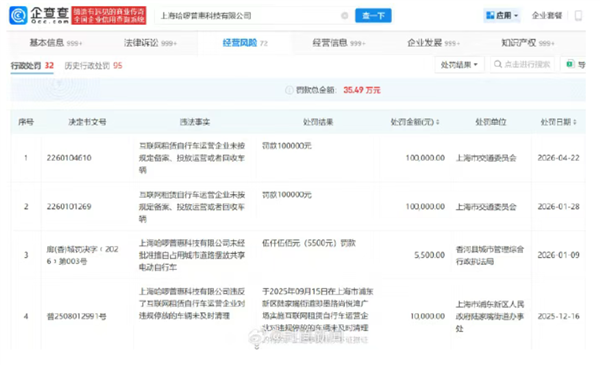Click the 违法事实 column header
600x365 pixels.
coord(195,122)
